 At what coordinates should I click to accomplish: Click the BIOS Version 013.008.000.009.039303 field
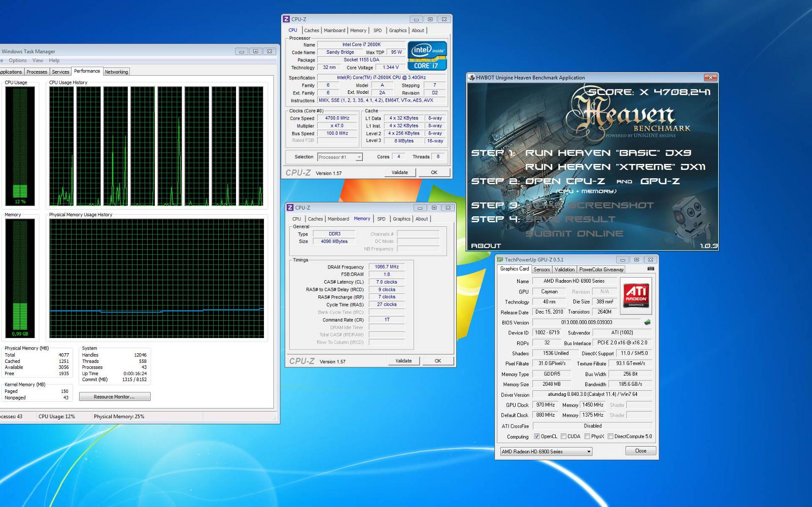587,322
